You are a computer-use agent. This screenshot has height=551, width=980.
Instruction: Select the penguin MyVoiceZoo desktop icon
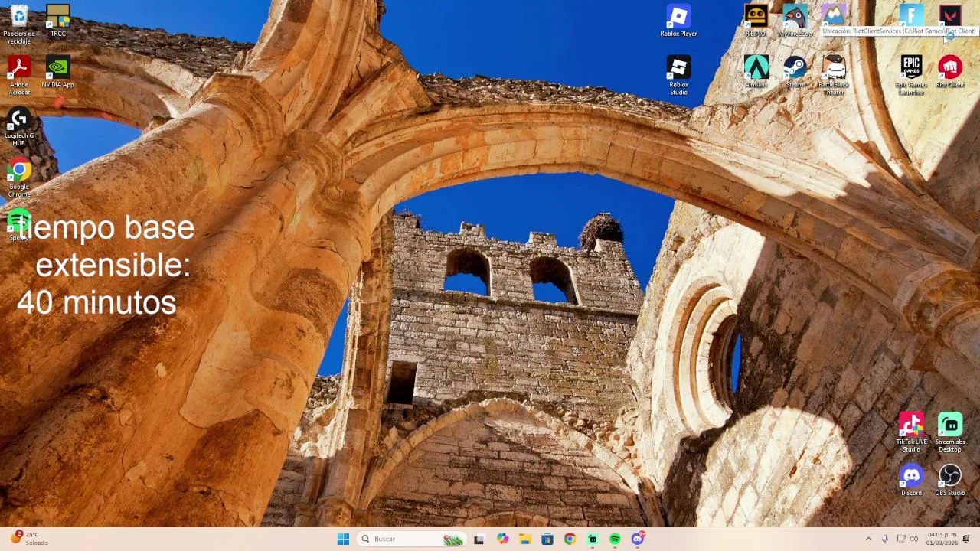(795, 21)
